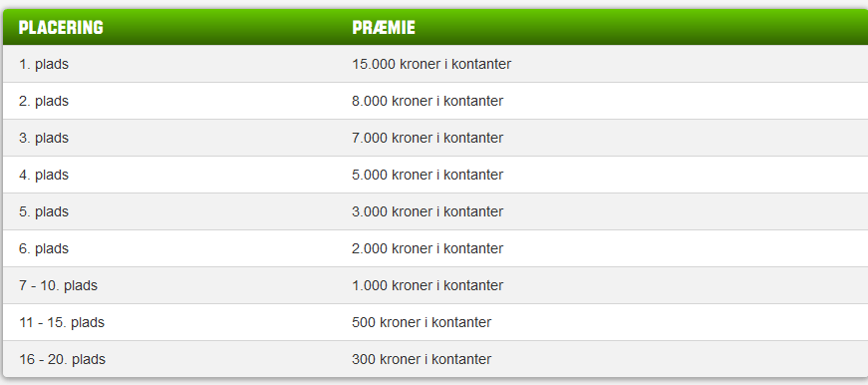Select the 1.000 kroner i kontanter prize
This screenshot has height=385, width=868.
(428, 286)
